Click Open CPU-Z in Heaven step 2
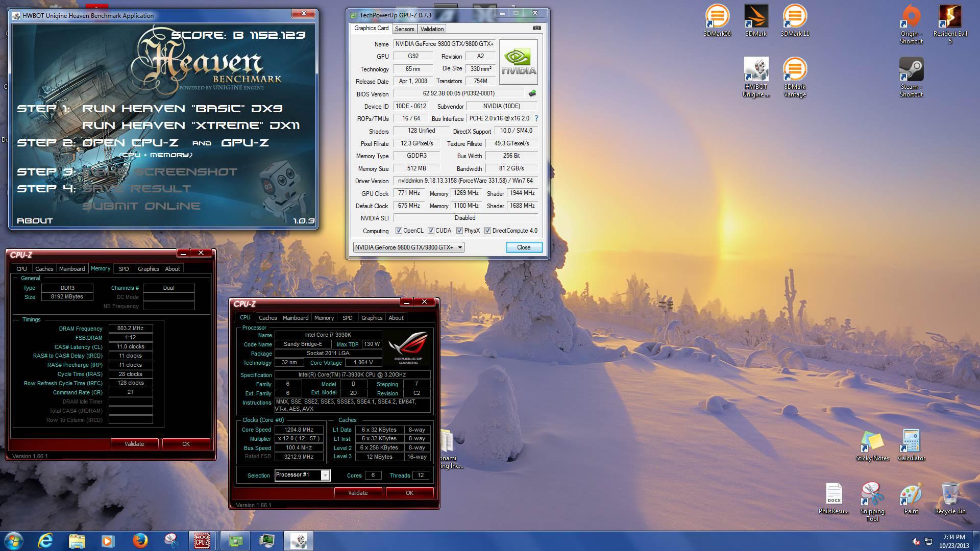980x551 pixels. tap(130, 143)
